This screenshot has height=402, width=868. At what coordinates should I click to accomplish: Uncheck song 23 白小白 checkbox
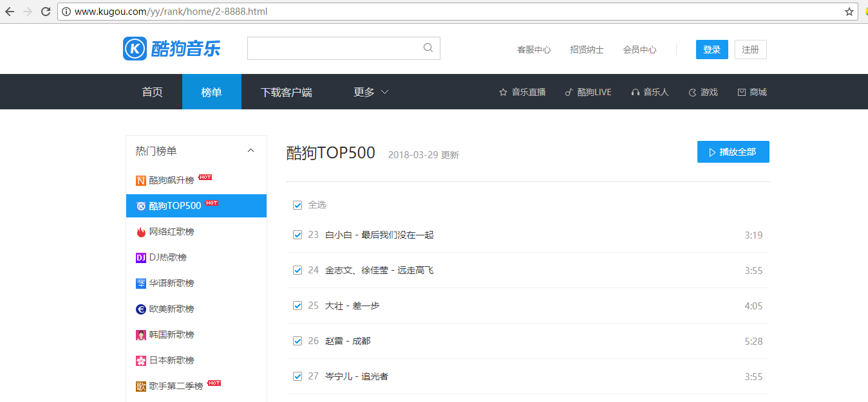point(297,235)
